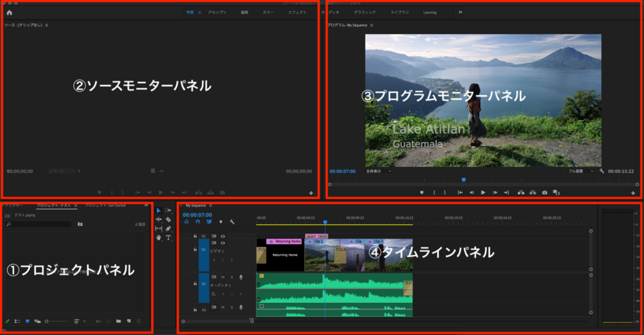Create a new bin in the project panel
Image resolution: width=644 pixels, height=335 pixels.
[119, 321]
